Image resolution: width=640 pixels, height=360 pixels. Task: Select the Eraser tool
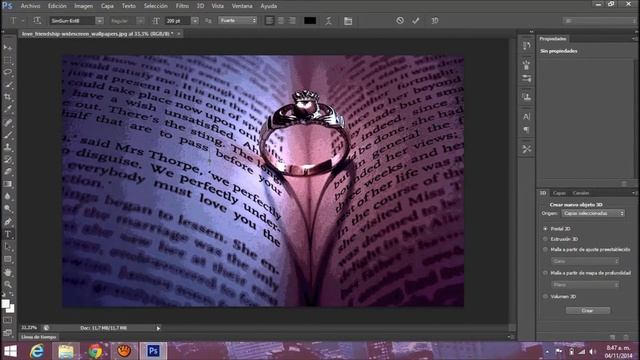(8, 171)
